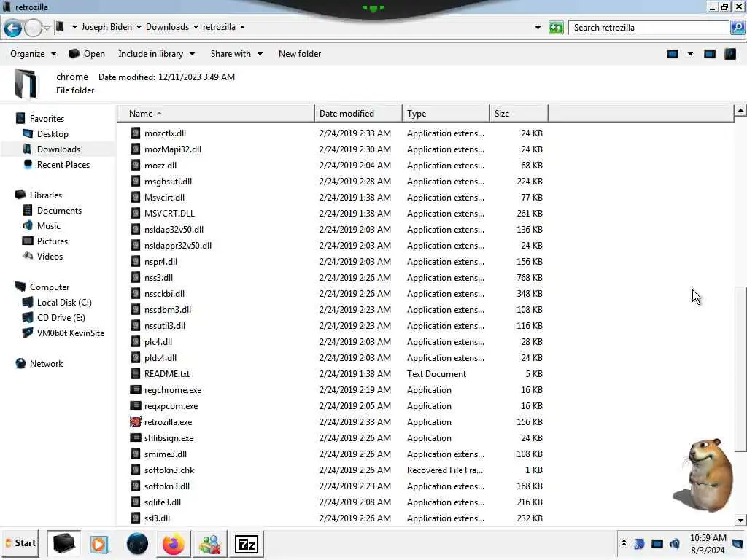Click the show desktop icon at taskbar end
This screenshot has height=560, width=747.
coord(738,543)
